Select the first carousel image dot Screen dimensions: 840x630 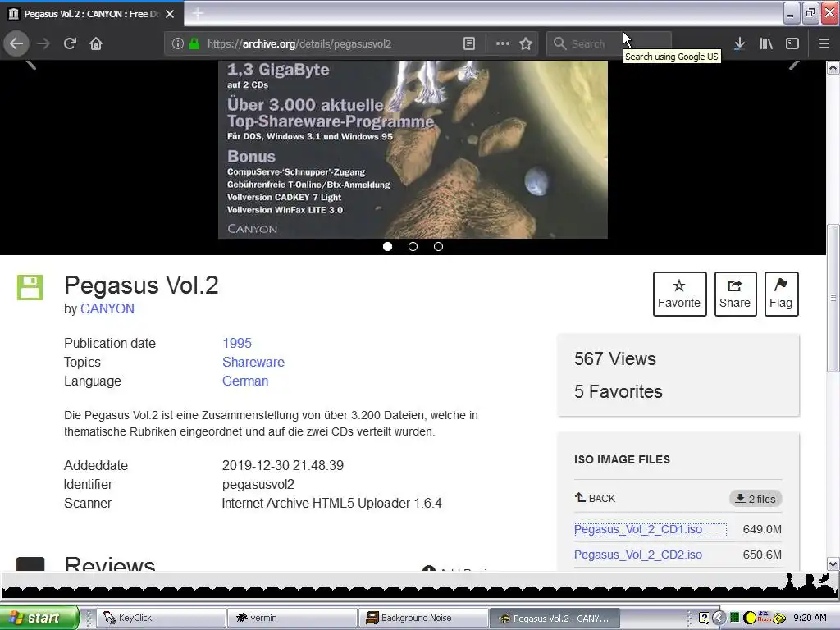(x=387, y=246)
